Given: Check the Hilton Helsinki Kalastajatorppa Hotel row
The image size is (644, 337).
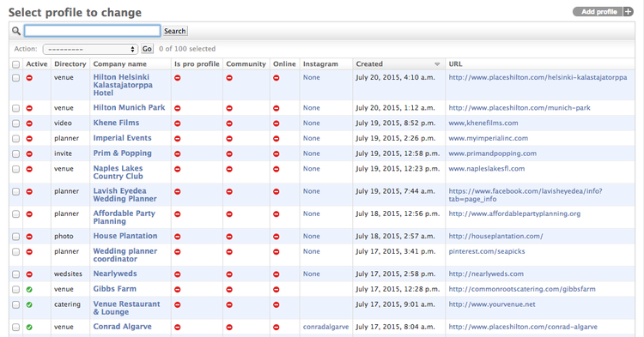Looking at the screenshot, I should tap(15, 78).
